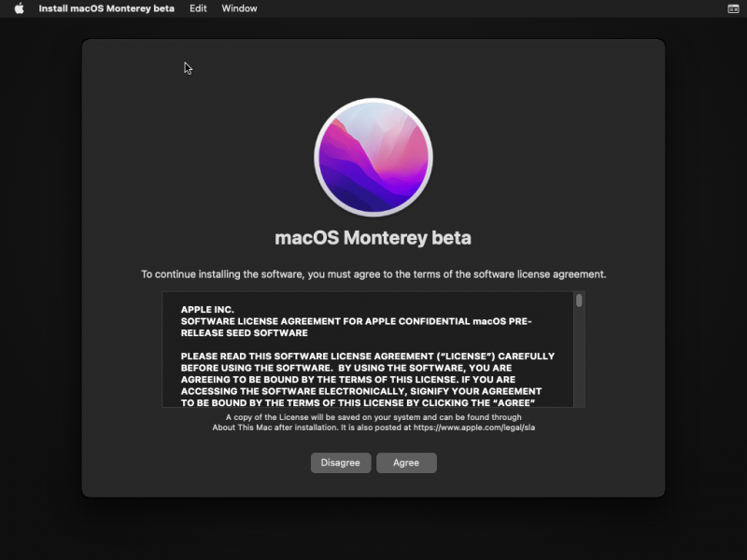Click the Agree button
The image size is (747, 560).
point(406,463)
